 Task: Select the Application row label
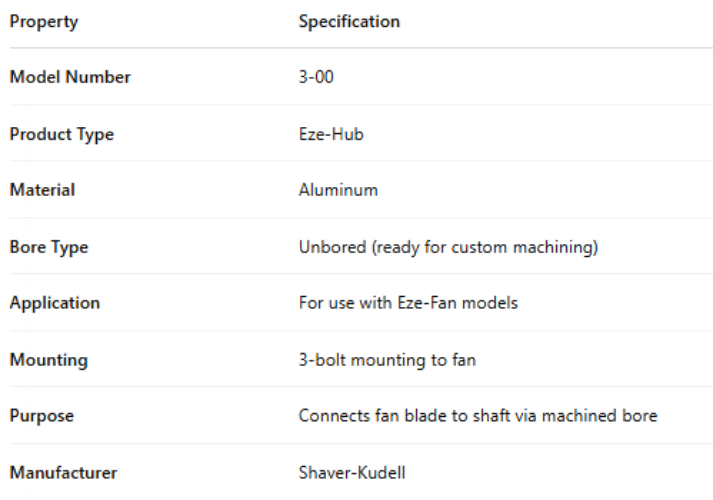tap(55, 303)
